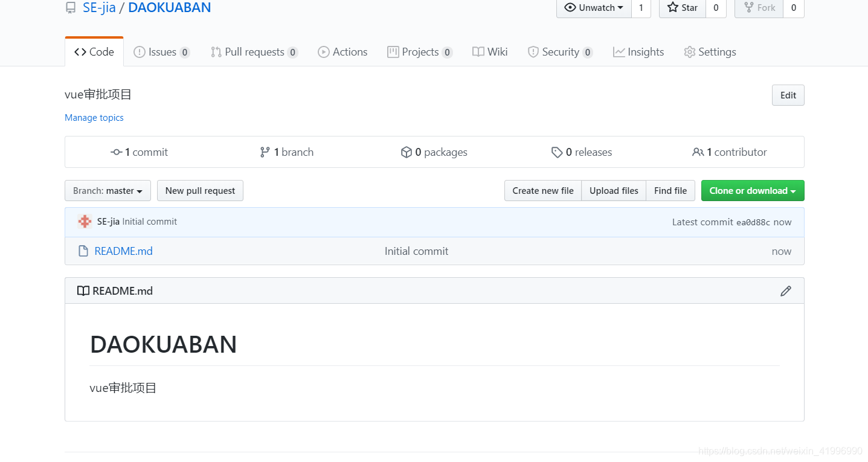The height and width of the screenshot is (462, 868).
Task: Click the star icon on Star button
Action: [672, 7]
